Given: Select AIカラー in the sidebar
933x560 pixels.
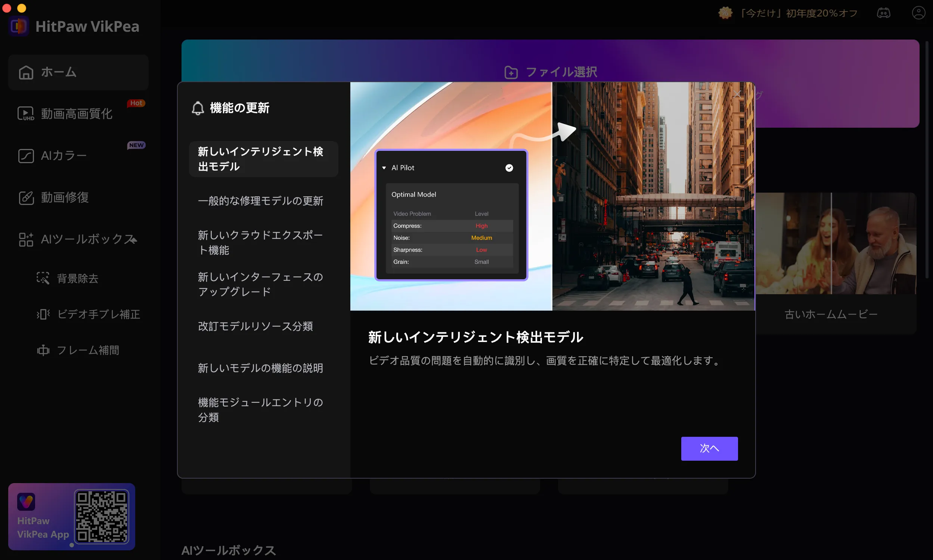Looking at the screenshot, I should (78, 155).
